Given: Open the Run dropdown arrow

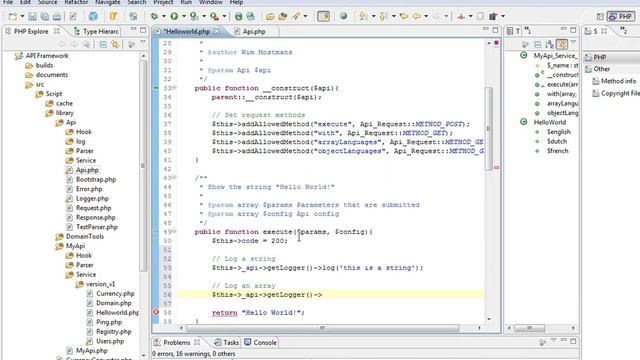Looking at the screenshot, I should click(x=183, y=16).
